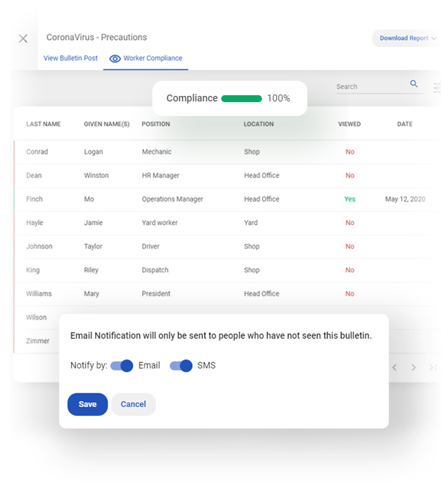Viewport: 448px width, 483px height.
Task: Select the Williams last name cell
Action: [39, 293]
